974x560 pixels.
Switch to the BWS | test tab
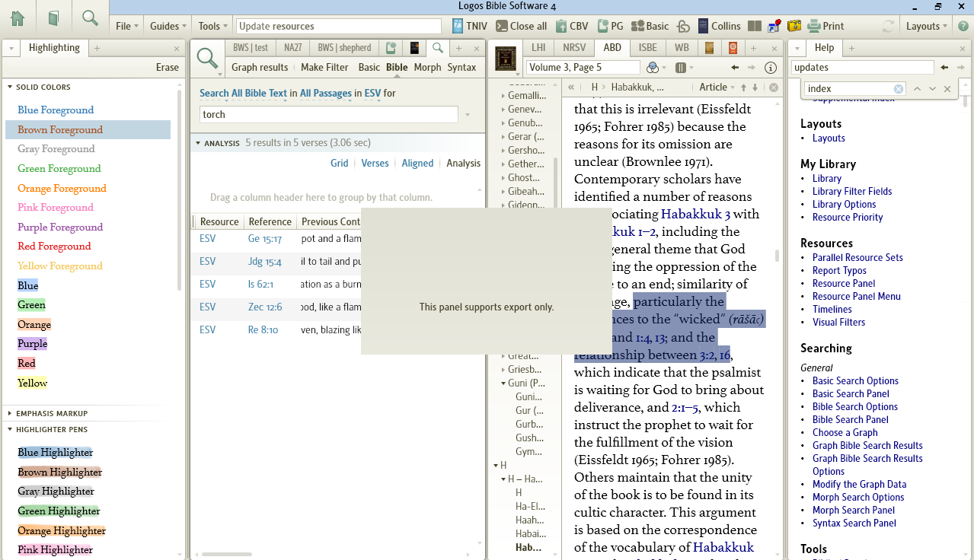click(251, 47)
